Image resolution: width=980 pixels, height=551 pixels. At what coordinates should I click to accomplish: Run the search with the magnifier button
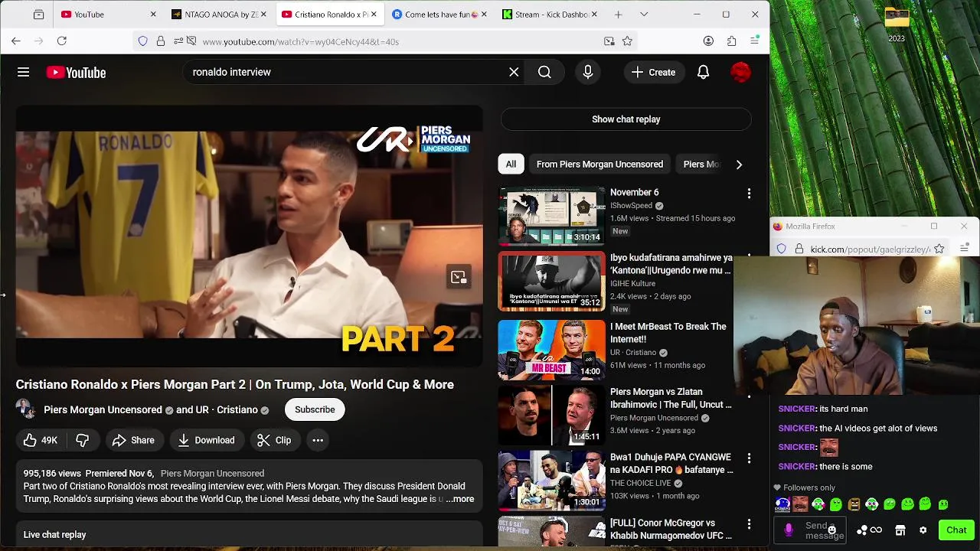(544, 72)
